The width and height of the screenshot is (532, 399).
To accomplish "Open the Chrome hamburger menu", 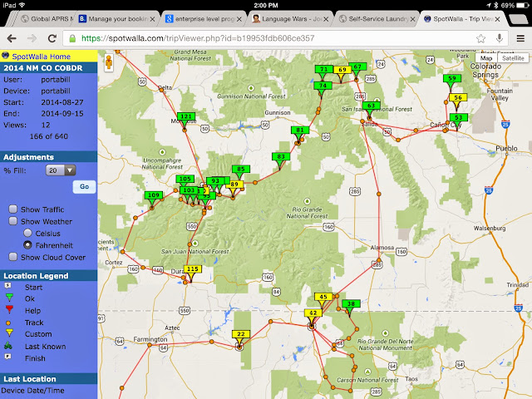I will coord(520,38).
